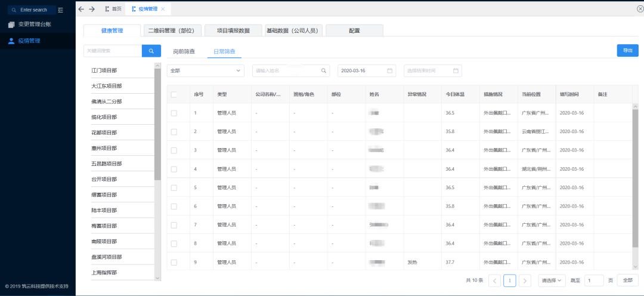
Task: Open 疫情管理 in the sidebar
Action: point(38,41)
